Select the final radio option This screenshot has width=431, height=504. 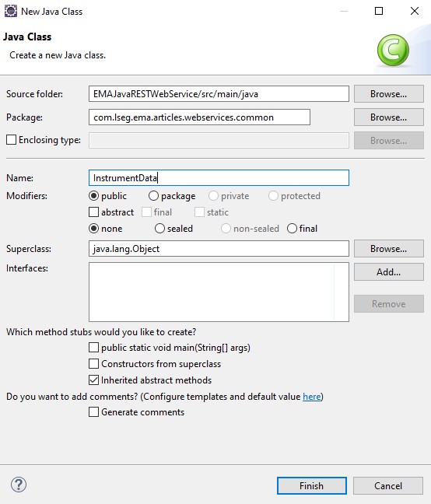pyautogui.click(x=292, y=229)
